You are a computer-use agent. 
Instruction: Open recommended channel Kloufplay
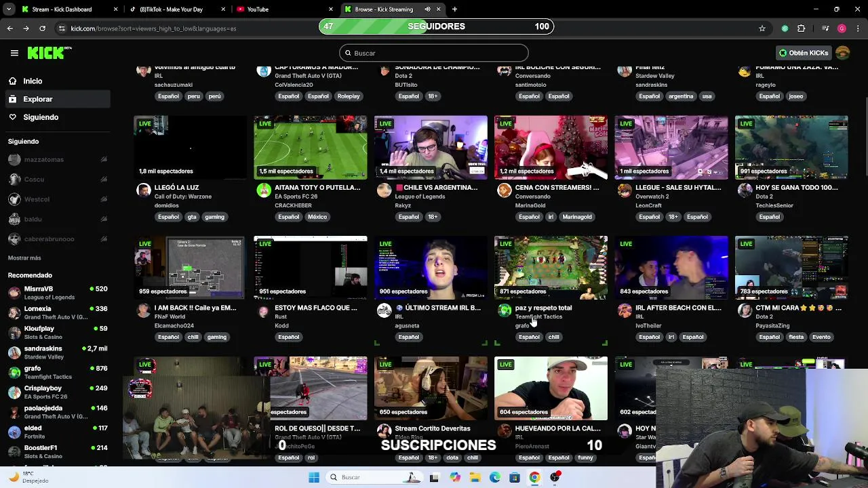[58, 333]
